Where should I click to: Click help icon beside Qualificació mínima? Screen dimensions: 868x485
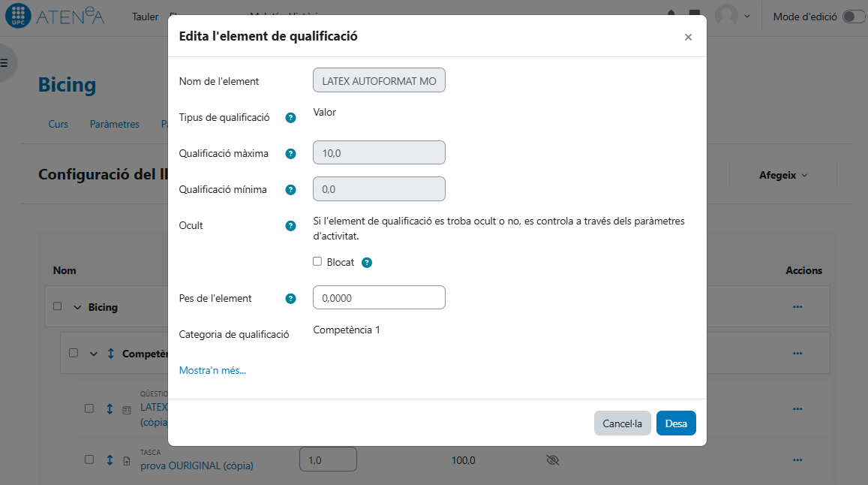tap(291, 190)
